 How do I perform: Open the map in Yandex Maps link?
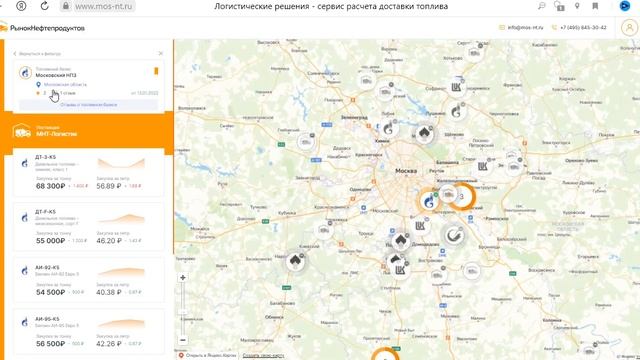point(207,356)
